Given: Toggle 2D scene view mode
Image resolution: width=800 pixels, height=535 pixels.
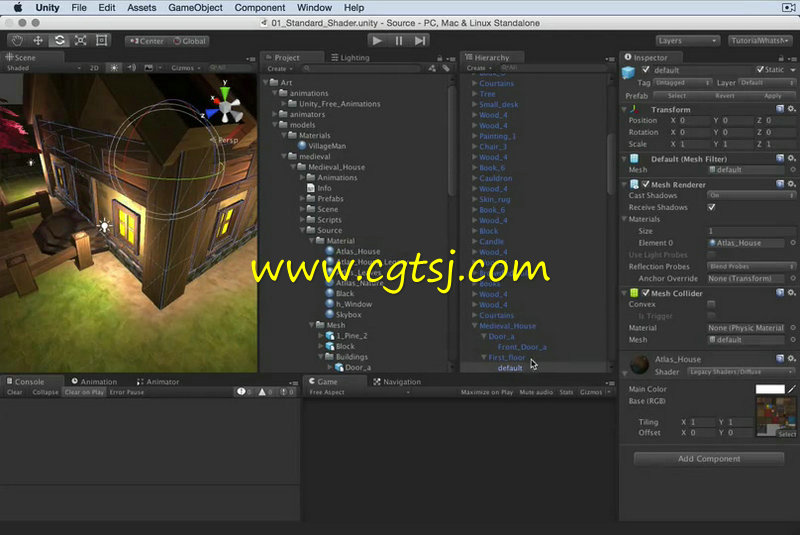Looking at the screenshot, I should pyautogui.click(x=94, y=67).
